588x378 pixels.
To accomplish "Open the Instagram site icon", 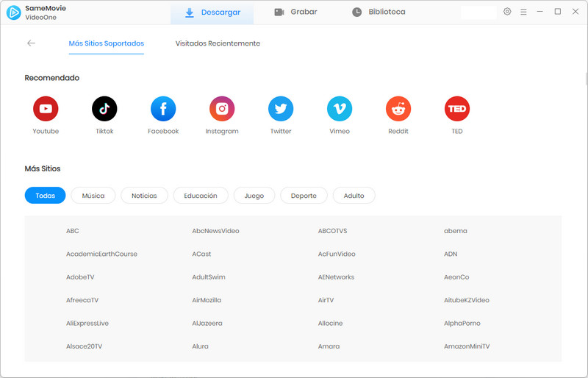I will [x=222, y=109].
